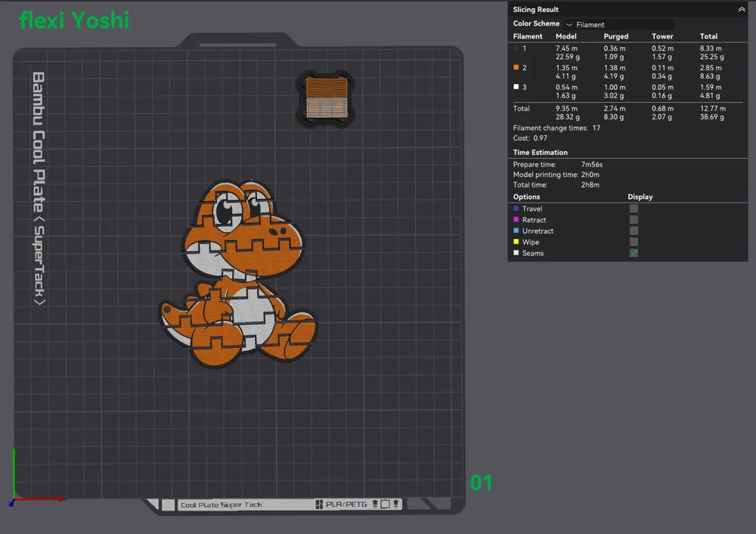The width and height of the screenshot is (756, 534).
Task: Click the 4.81 g filament 3 total
Action: (710, 95)
